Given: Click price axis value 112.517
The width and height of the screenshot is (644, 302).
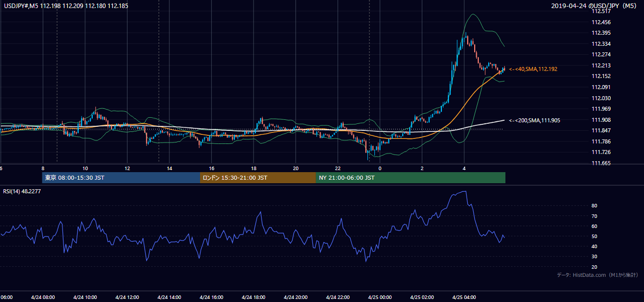Looking at the screenshot, I should [602, 11].
